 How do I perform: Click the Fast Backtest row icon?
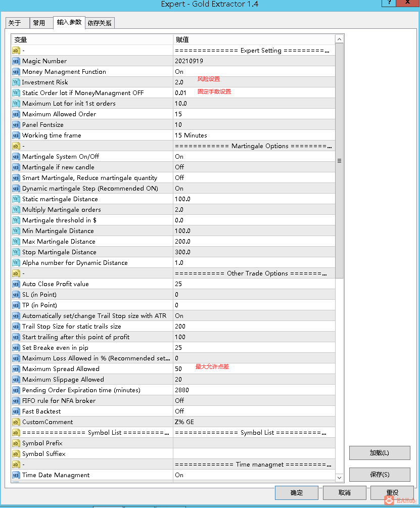(16, 411)
